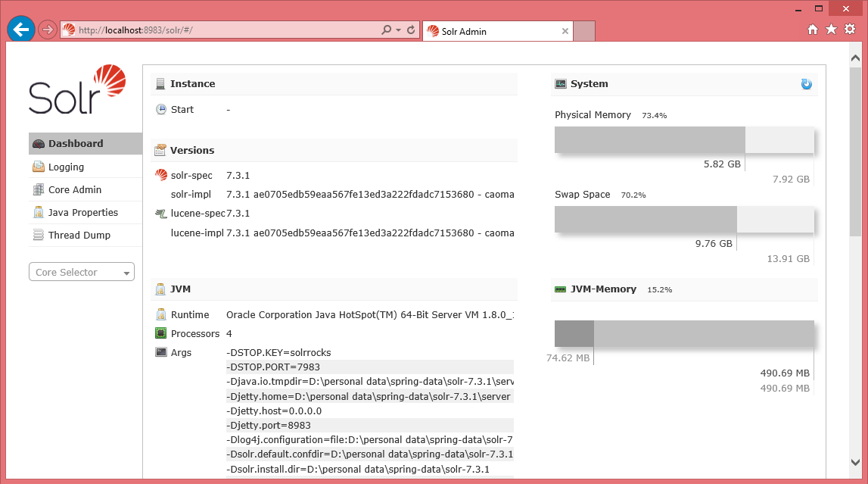
Task: Open a new browser tab
Action: [584, 31]
